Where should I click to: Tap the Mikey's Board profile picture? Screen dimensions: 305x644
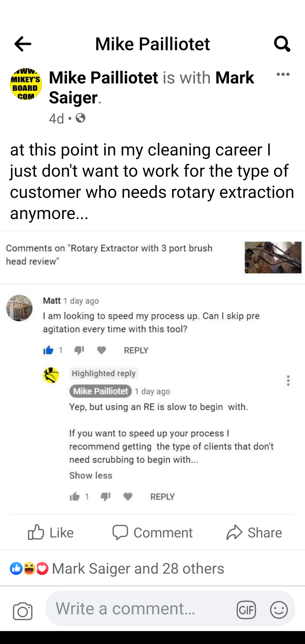pos(26,84)
